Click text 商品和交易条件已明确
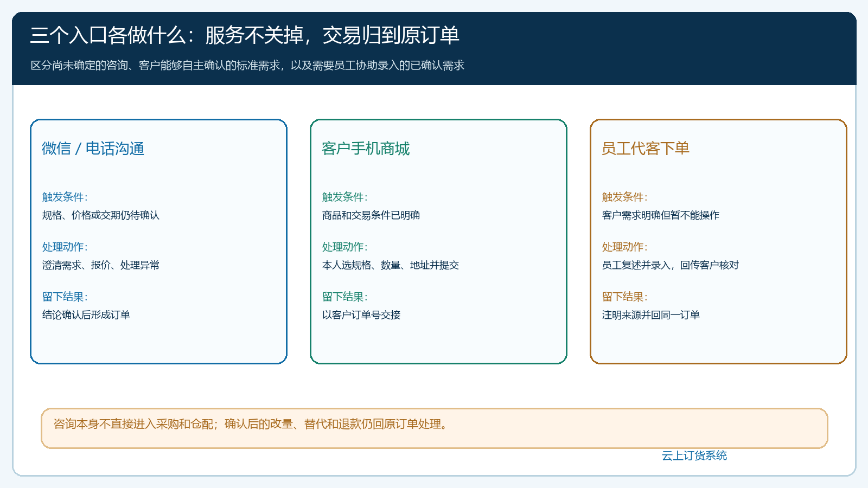Image resolution: width=868 pixels, height=488 pixels. (x=371, y=215)
